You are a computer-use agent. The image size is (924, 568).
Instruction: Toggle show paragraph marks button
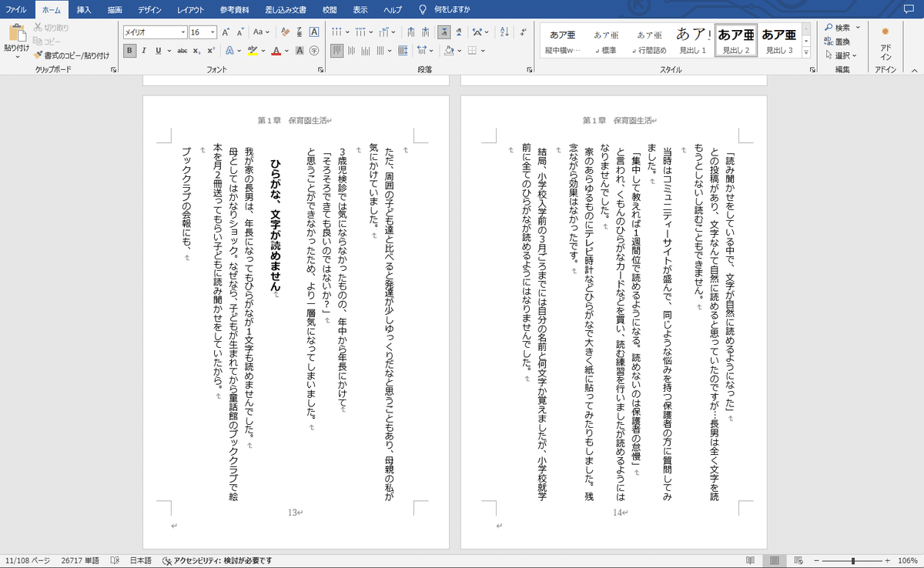click(524, 32)
